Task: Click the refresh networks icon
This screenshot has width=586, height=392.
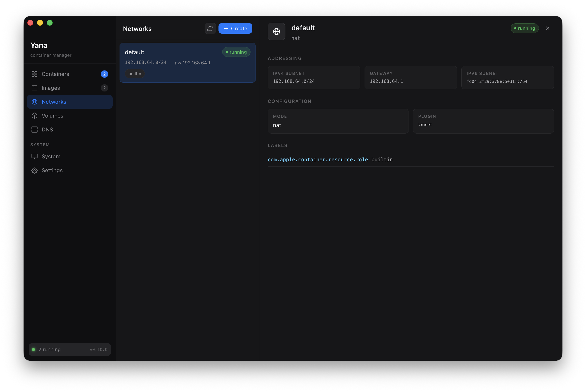Action: coord(210,28)
